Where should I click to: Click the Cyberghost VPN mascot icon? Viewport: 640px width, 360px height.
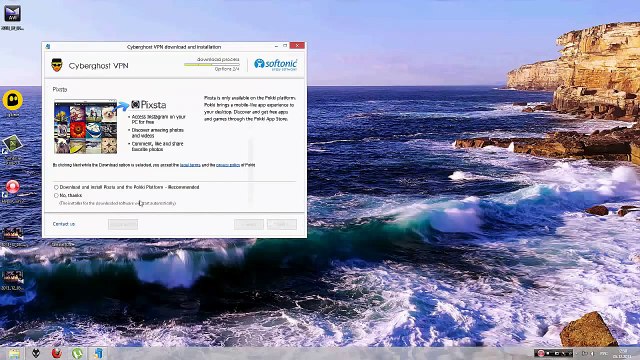click(x=57, y=65)
